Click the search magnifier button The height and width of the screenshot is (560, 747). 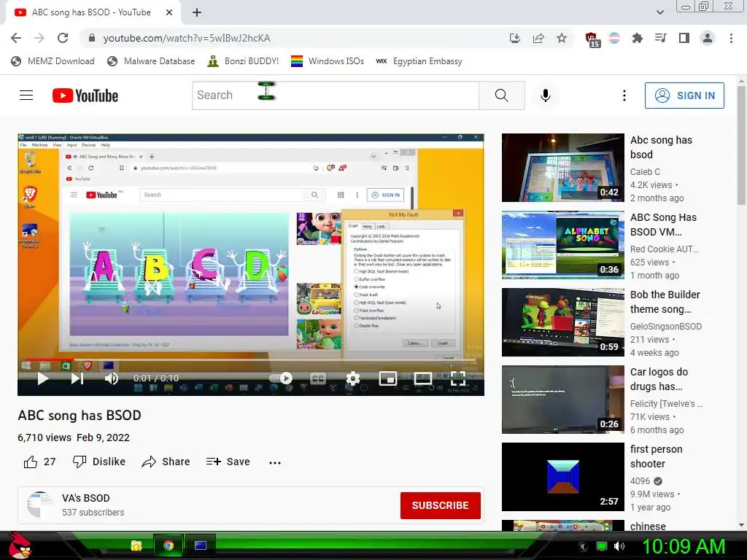click(x=502, y=96)
